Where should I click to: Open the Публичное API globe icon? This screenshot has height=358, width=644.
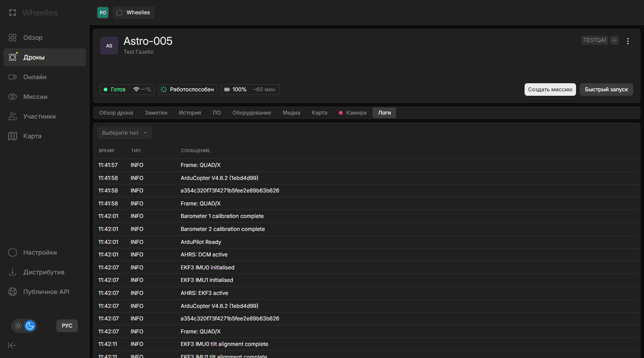[x=13, y=292]
